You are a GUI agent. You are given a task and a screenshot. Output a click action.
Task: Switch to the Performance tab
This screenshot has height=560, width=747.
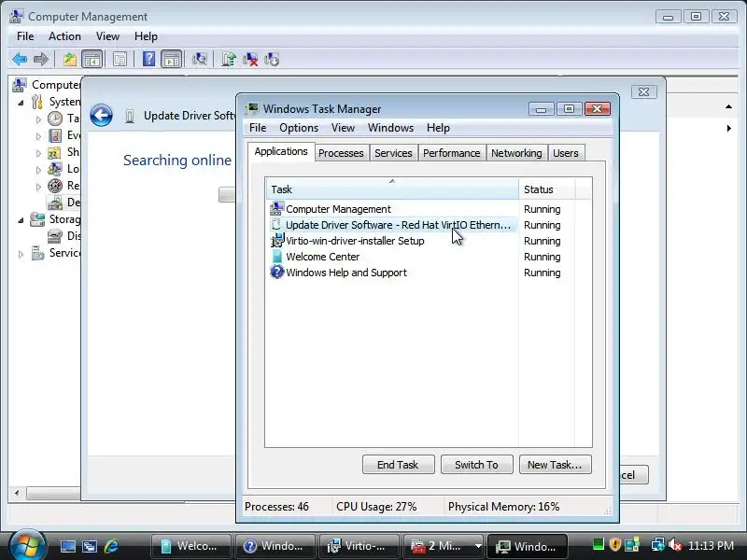[x=452, y=153]
